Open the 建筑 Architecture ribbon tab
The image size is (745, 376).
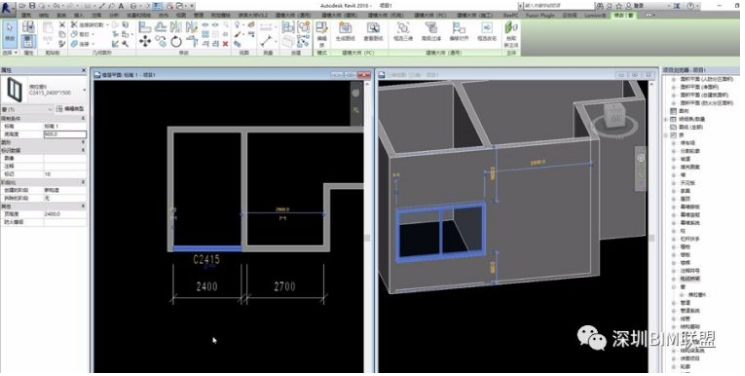click(27, 15)
